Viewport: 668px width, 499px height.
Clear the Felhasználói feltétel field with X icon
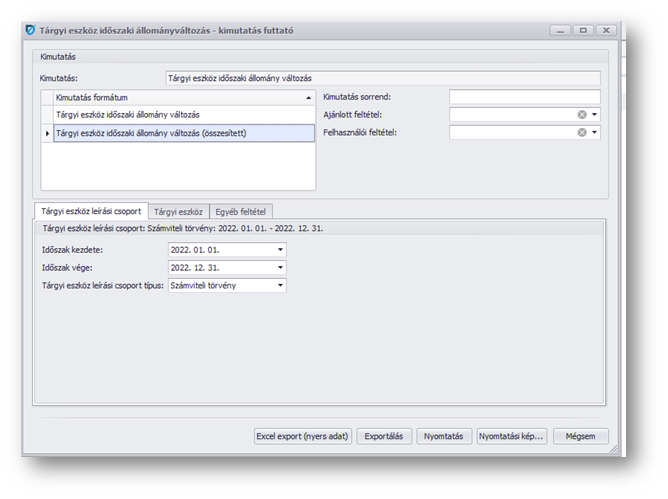582,132
